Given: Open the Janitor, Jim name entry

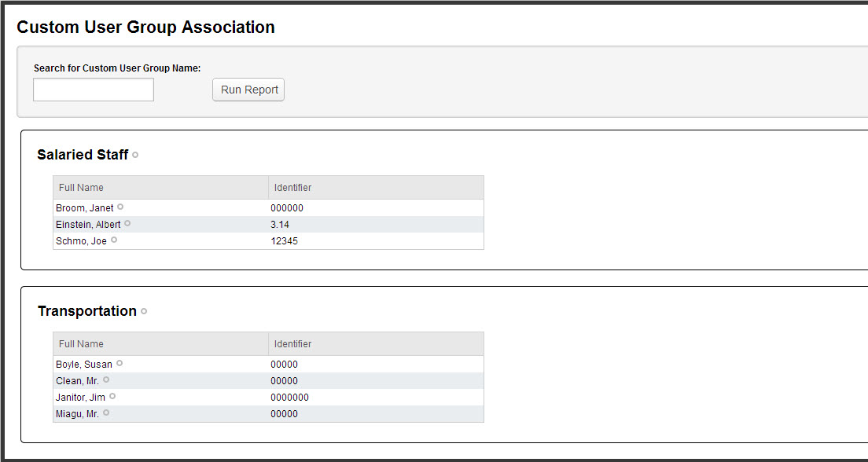Looking at the screenshot, I should [81, 398].
